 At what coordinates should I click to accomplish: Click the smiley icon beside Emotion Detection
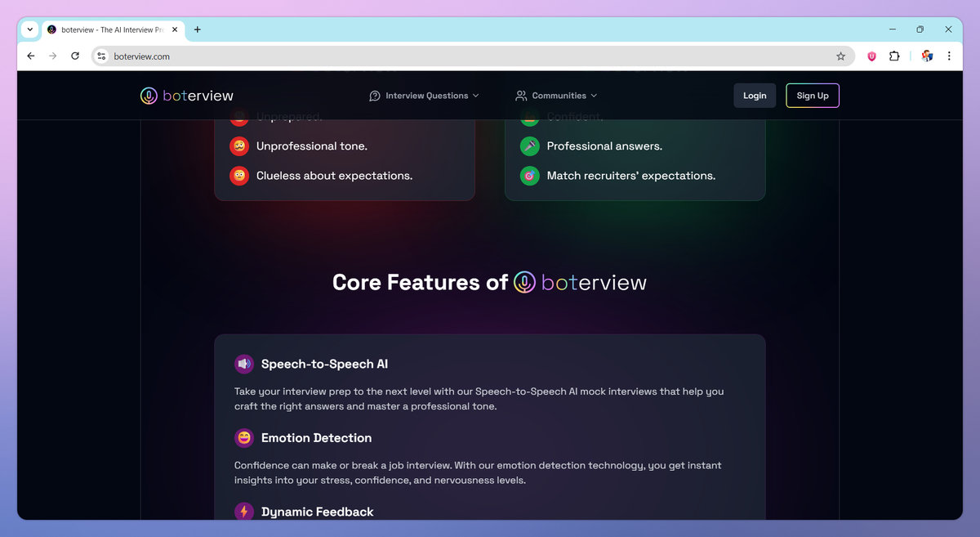tap(244, 438)
